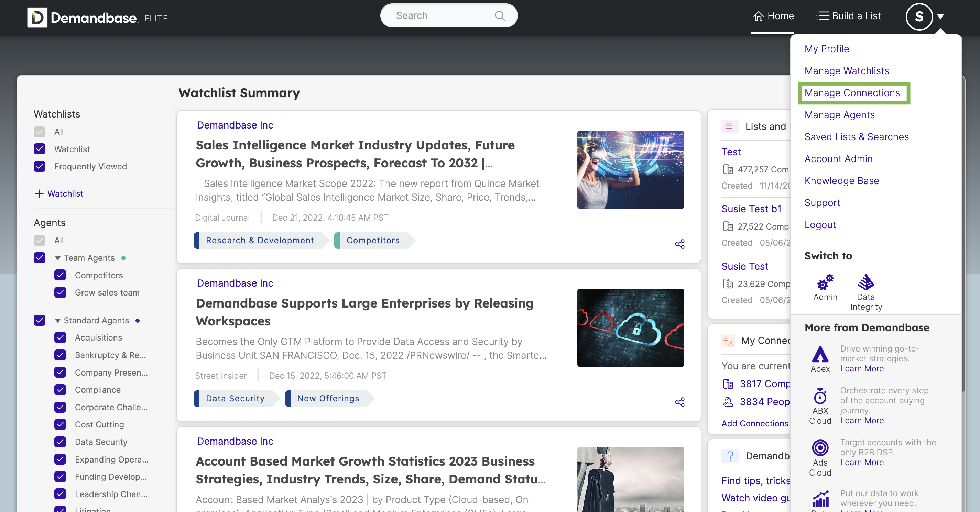Click the My Connections panel icon

(728, 341)
